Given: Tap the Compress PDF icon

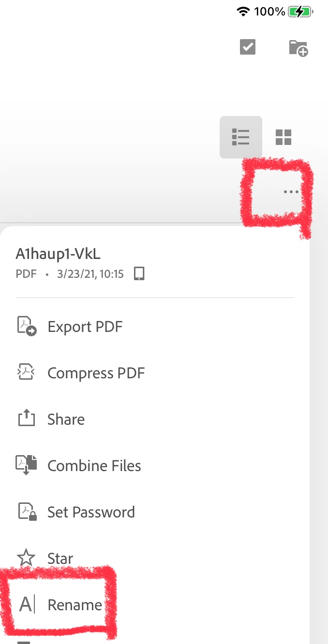Looking at the screenshot, I should (27, 372).
